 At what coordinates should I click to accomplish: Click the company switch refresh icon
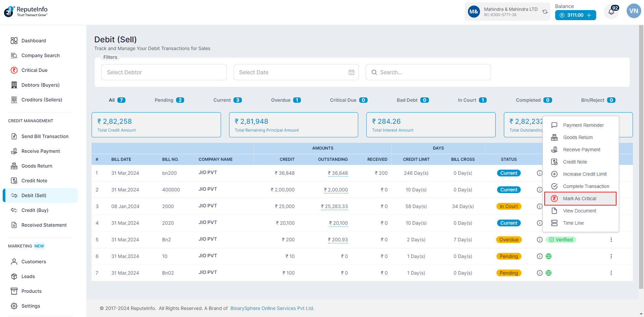(545, 12)
